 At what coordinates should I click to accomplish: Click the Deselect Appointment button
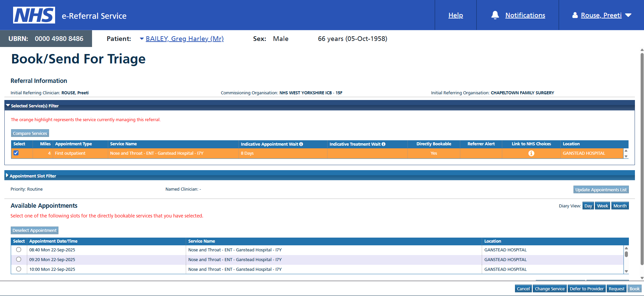(35, 230)
